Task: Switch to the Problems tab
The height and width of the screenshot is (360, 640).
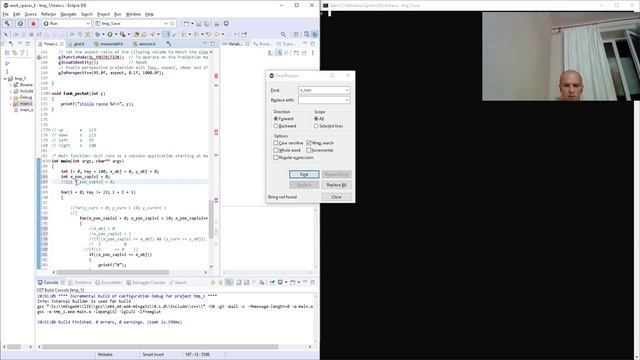Action: point(81,282)
